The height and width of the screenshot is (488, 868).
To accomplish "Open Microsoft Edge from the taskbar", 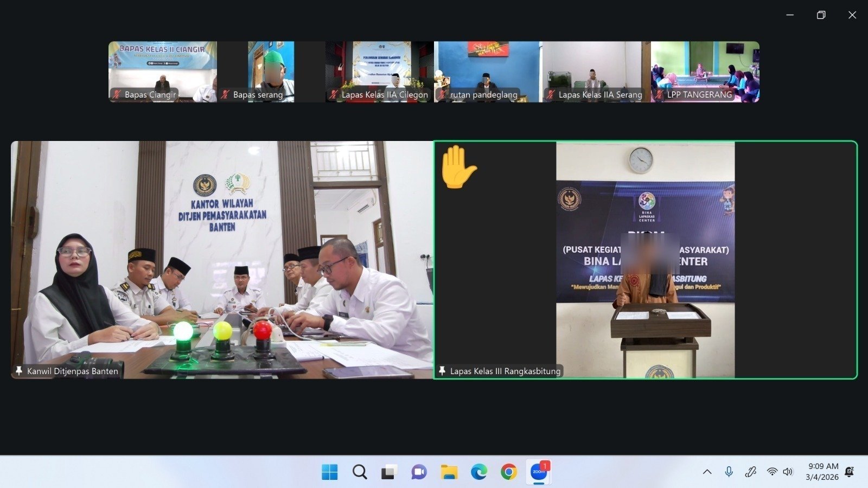I will pyautogui.click(x=478, y=472).
